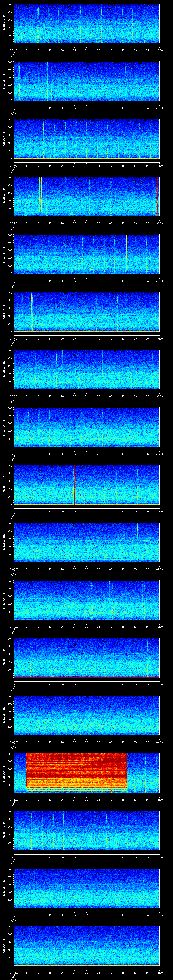The image size is (173, 980).
Task: Click the 13:35:00 start time label
Action: click(x=13, y=281)
